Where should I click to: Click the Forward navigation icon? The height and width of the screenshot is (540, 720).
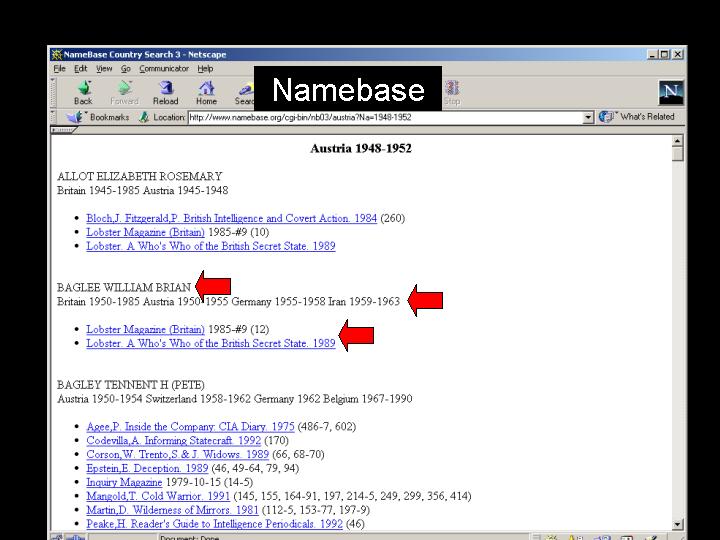coord(124,90)
